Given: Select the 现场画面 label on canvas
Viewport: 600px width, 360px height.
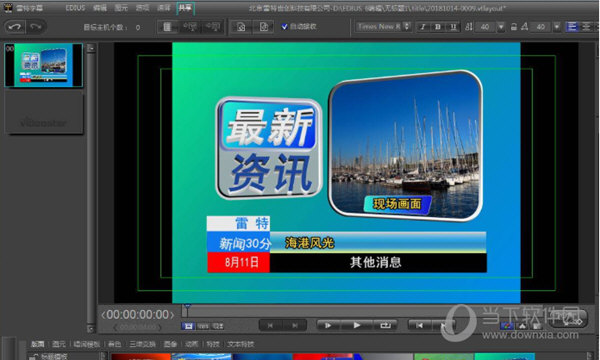Looking at the screenshot, I should pyautogui.click(x=397, y=204).
